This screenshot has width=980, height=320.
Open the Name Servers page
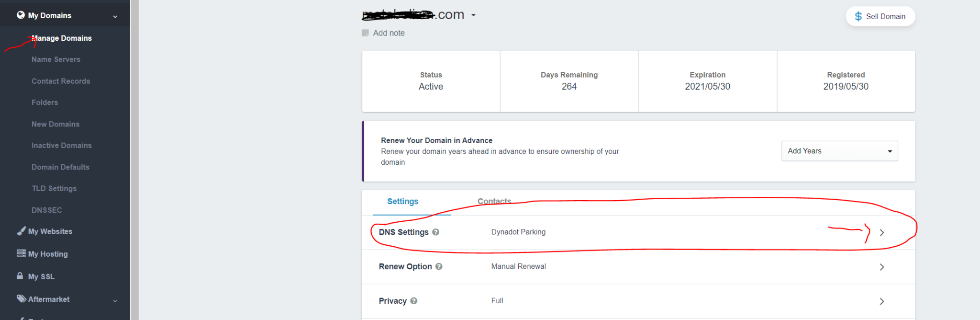tap(56, 59)
